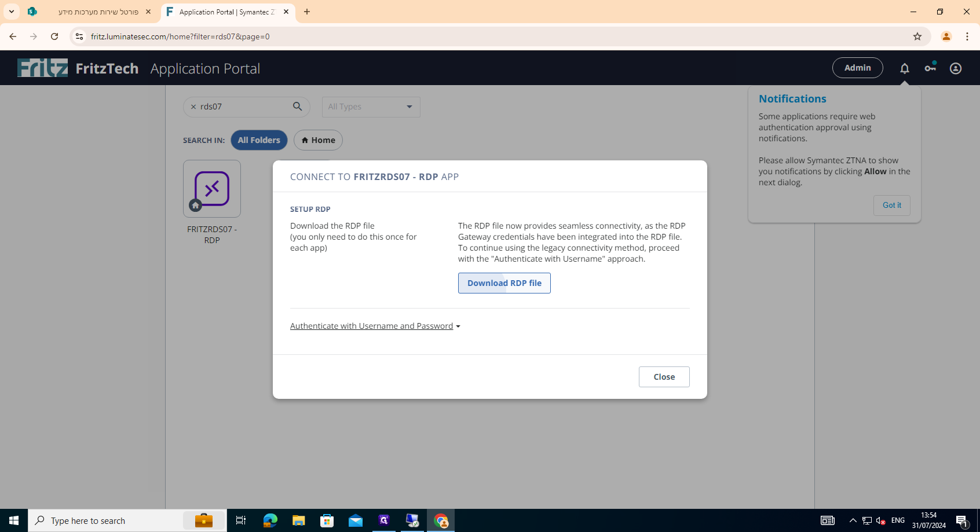Clear the rds07 search filter
Image resolution: width=980 pixels, height=532 pixels.
click(193, 107)
